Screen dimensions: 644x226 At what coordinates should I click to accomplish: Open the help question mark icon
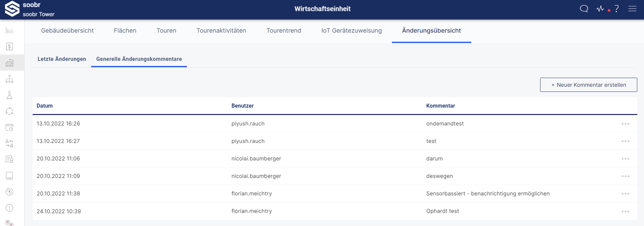[616, 9]
